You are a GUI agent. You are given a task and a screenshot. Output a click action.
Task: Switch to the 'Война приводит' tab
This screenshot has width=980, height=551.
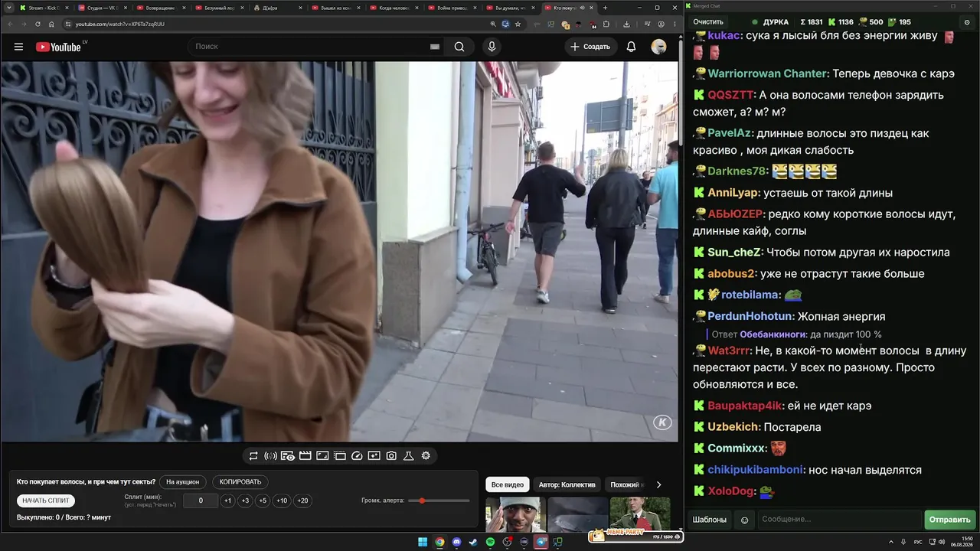(x=452, y=8)
